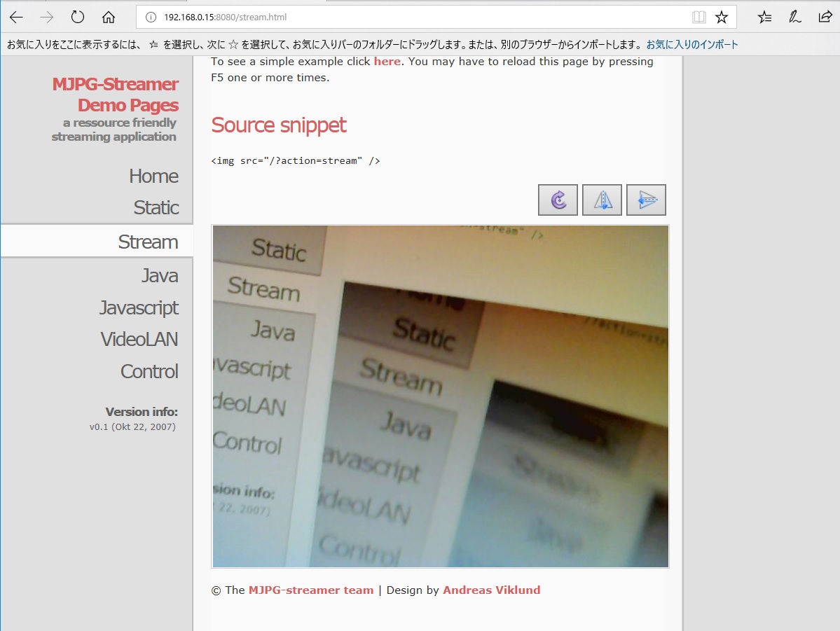This screenshot has height=631, width=840.
Task: Open the favorites hub list
Action: click(x=764, y=17)
